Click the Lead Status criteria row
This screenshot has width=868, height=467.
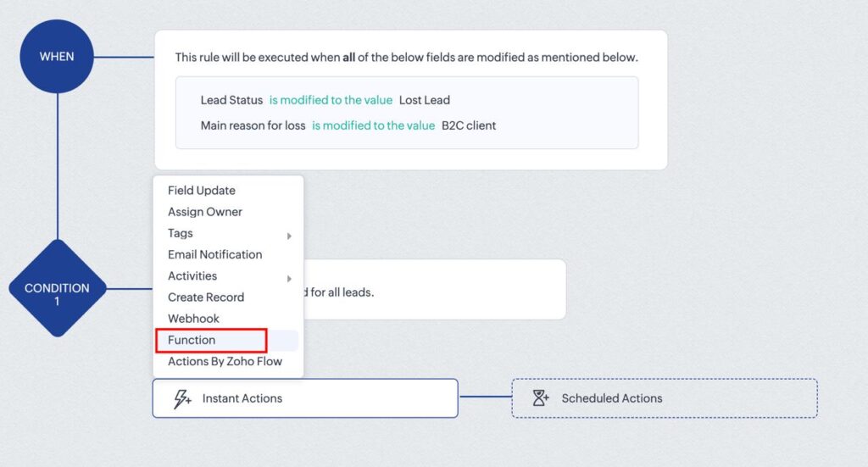tap(325, 100)
